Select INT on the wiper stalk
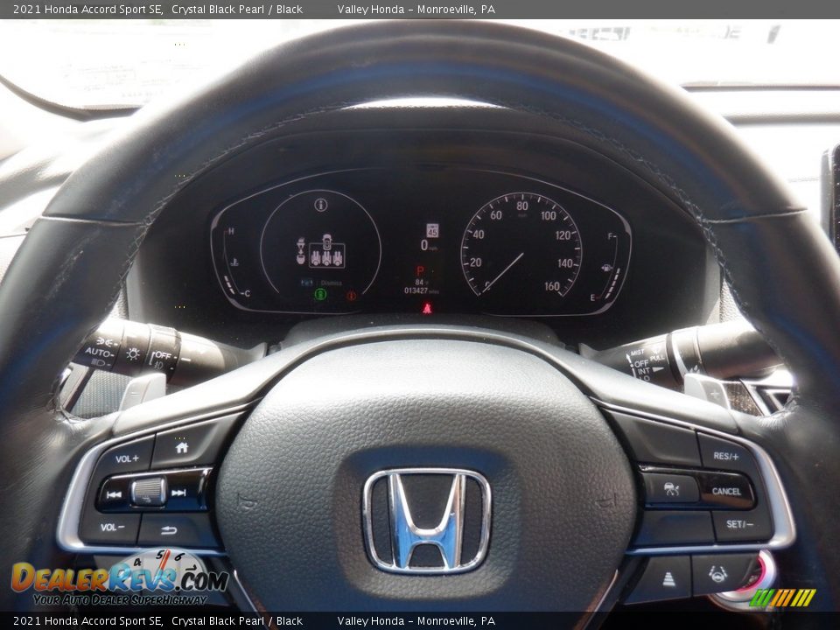840x630 pixels. pos(644,371)
